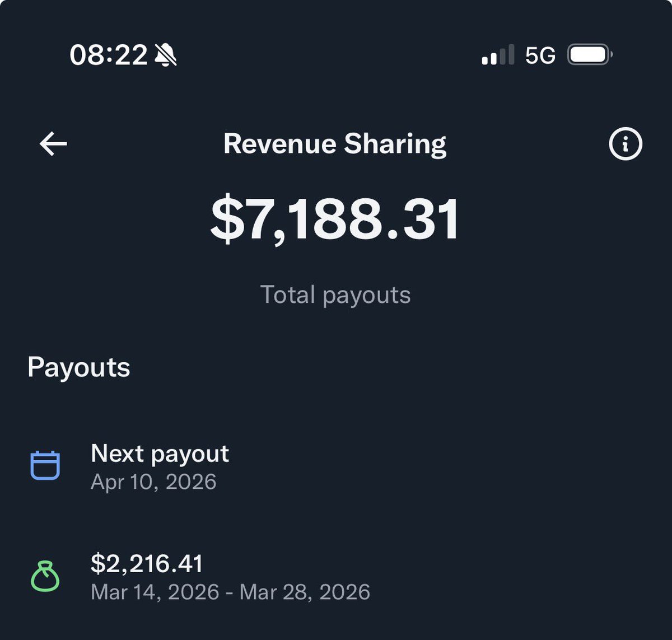Open the $2,216.41 payout entry
The width and height of the screenshot is (672, 640).
pos(336,577)
